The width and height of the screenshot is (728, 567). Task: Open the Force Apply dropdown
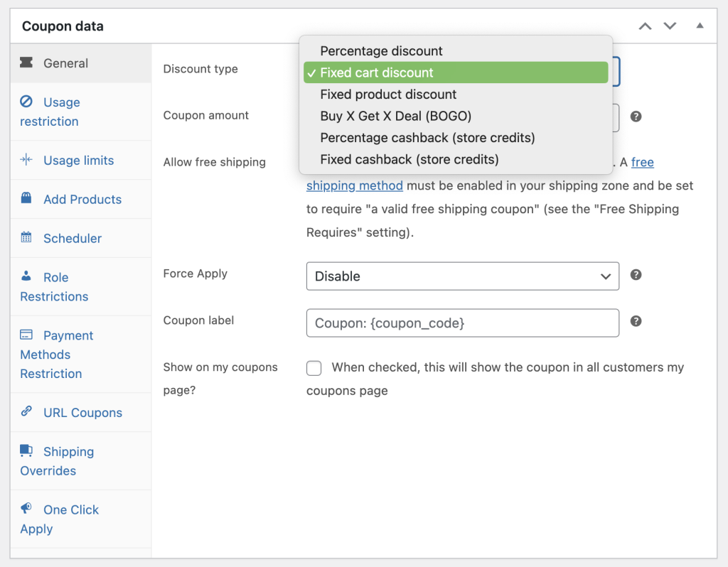click(x=462, y=276)
